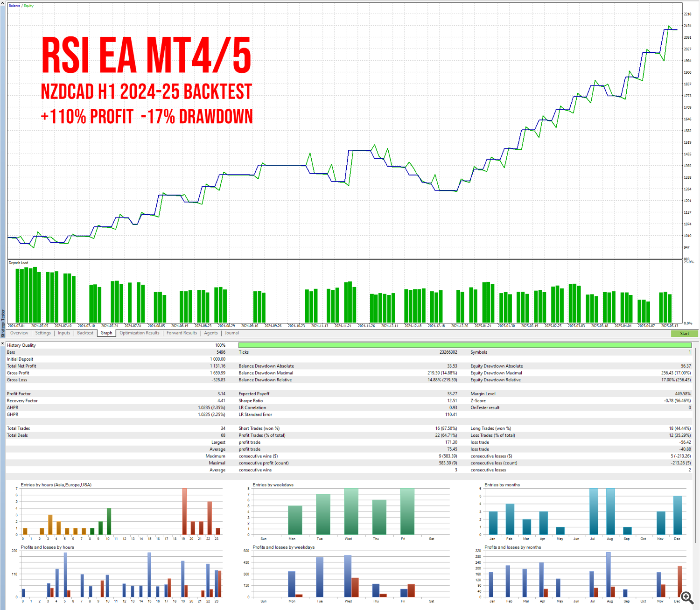The width and height of the screenshot is (700, 610).
Task: Select the LR Correlation label
Action: click(252, 407)
